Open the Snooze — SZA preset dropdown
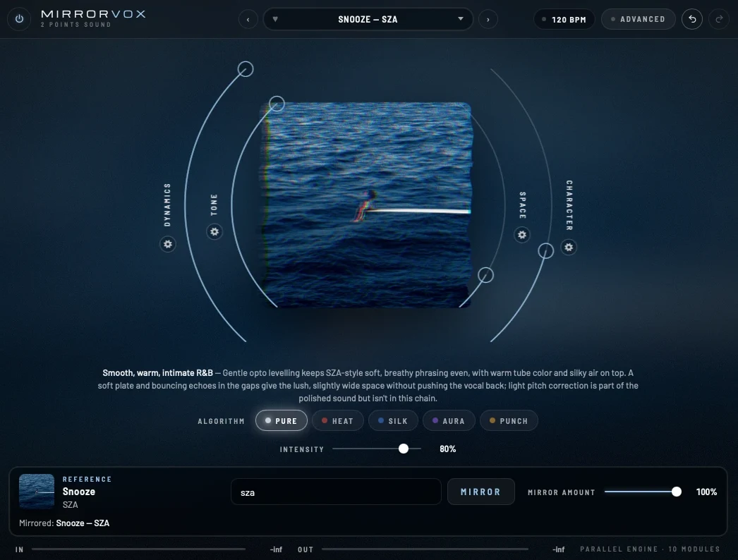The height and width of the screenshot is (560, 738). click(368, 19)
